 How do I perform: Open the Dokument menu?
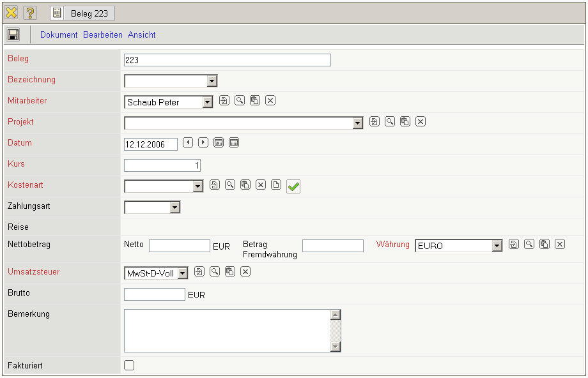[59, 35]
